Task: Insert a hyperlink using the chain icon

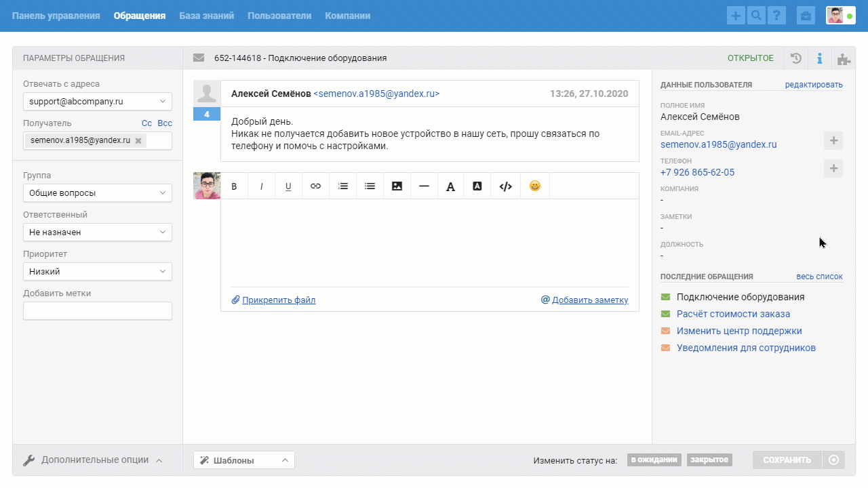Action: click(x=315, y=186)
